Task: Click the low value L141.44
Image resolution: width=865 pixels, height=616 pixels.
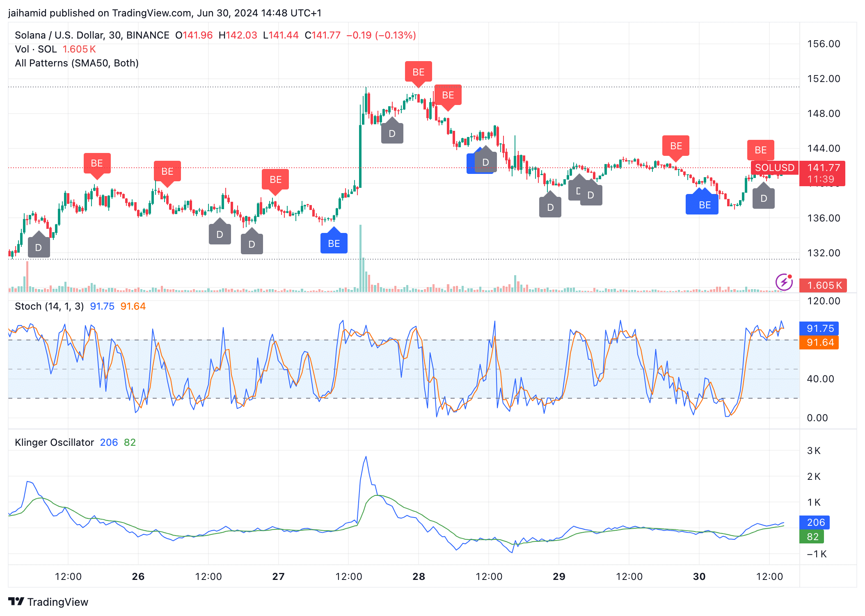Action: pos(281,35)
